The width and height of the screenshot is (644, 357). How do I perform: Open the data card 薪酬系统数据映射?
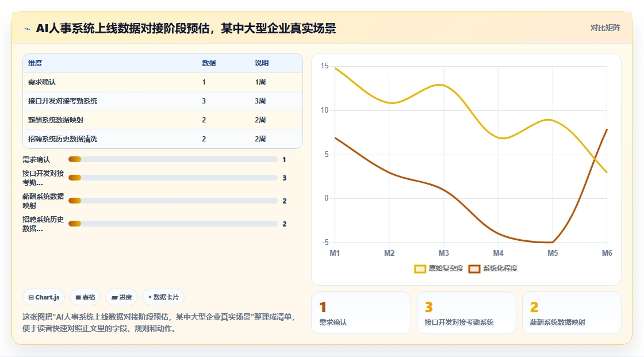(x=572, y=313)
